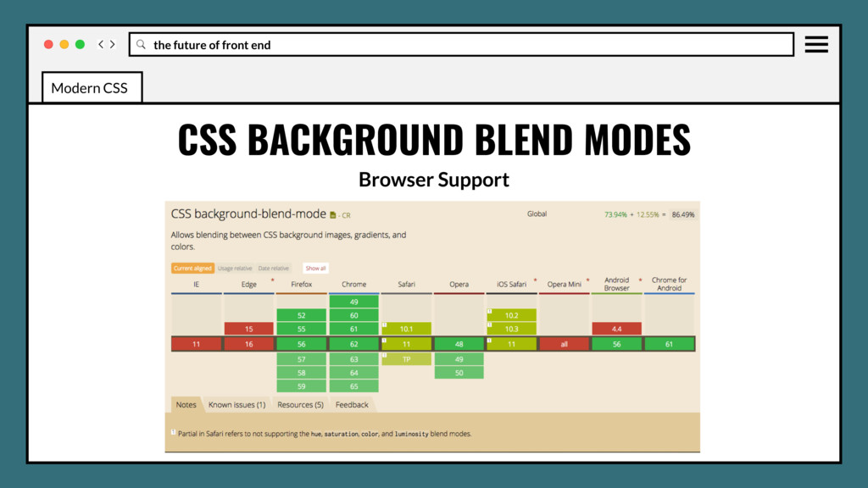The width and height of the screenshot is (868, 488).
Task: Click the Global usage label
Action: [x=537, y=213]
